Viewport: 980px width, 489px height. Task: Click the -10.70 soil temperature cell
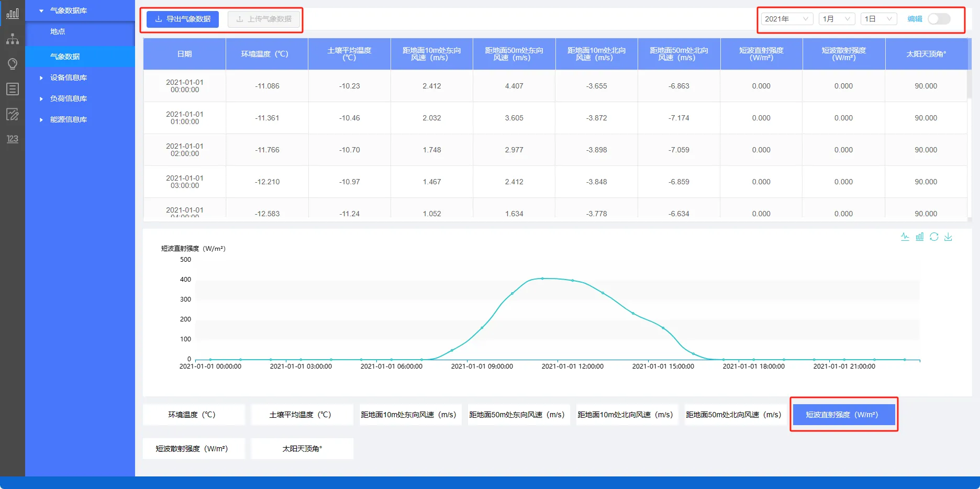[x=349, y=150]
